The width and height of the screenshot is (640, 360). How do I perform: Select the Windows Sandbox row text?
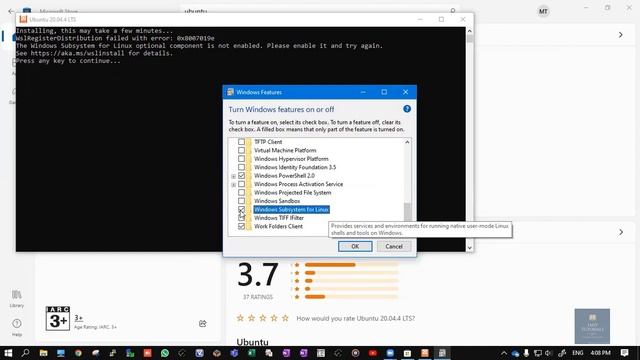click(x=277, y=201)
